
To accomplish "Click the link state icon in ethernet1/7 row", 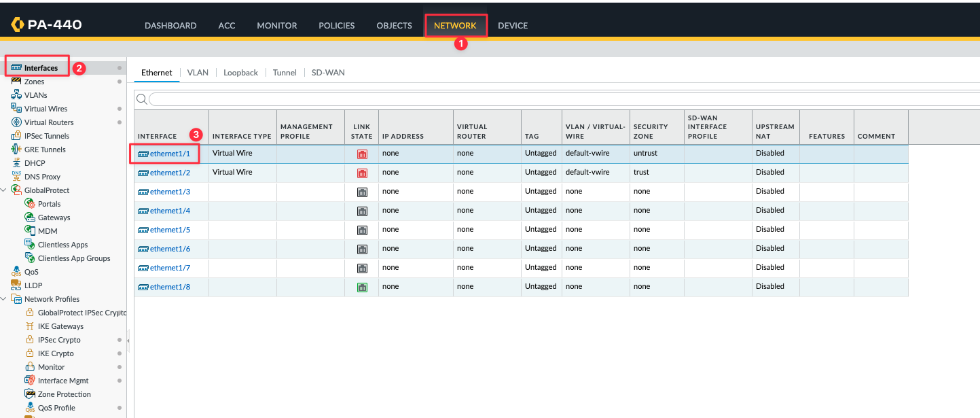I will (362, 268).
